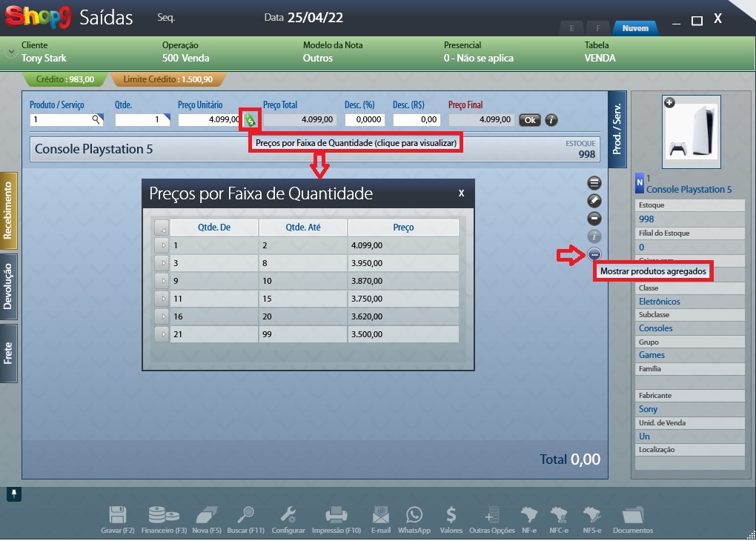Click the Desc. (%) input field
Screen dimensions: 756x541
pos(365,119)
